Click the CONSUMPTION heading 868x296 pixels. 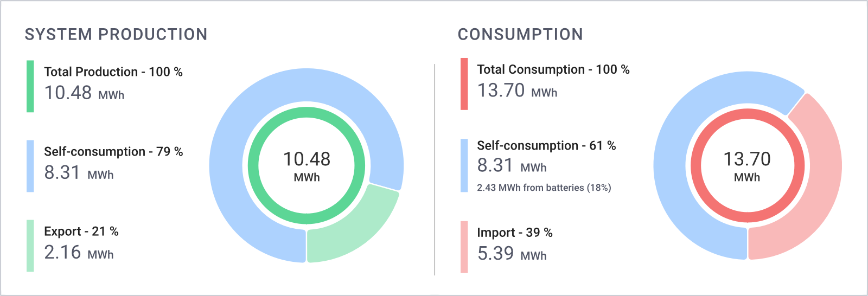click(x=520, y=34)
